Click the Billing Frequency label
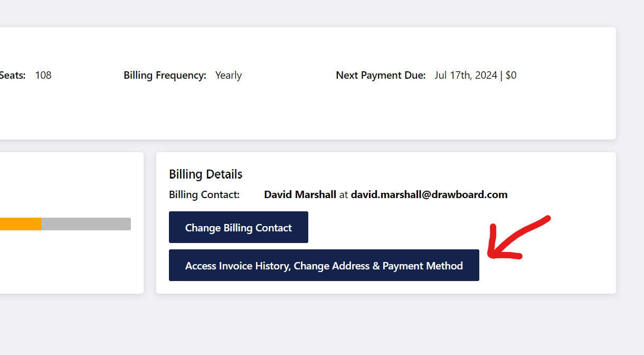This screenshot has height=355, width=644. tap(165, 75)
